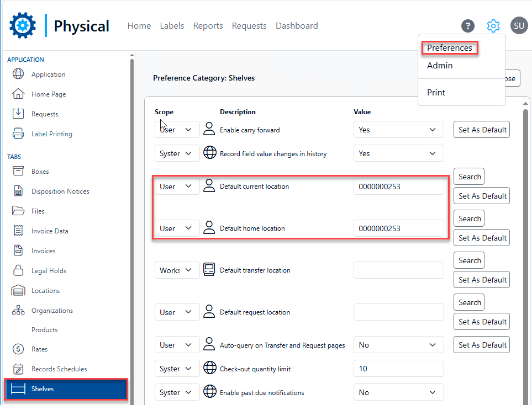Click Search for Default current location
The width and height of the screenshot is (532, 405).
click(469, 177)
